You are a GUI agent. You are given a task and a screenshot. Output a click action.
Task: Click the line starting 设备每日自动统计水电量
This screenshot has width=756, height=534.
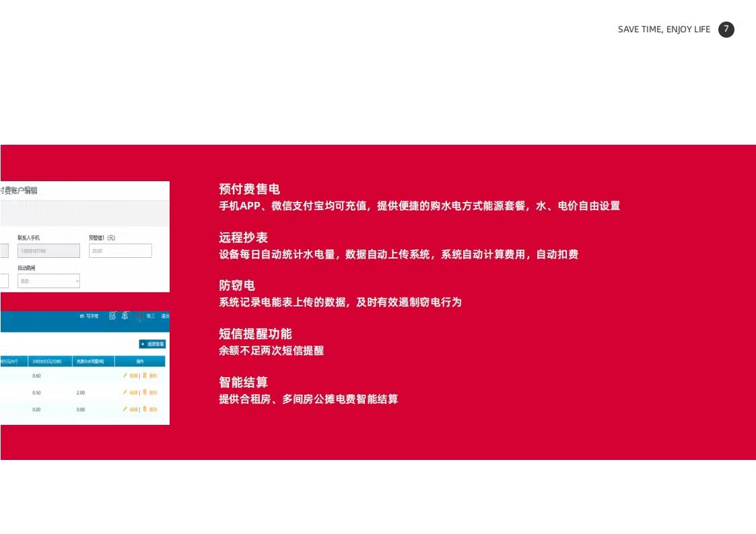coord(399,255)
